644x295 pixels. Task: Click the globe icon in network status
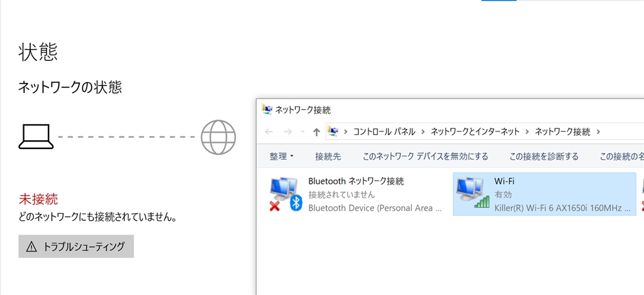pyautogui.click(x=218, y=137)
